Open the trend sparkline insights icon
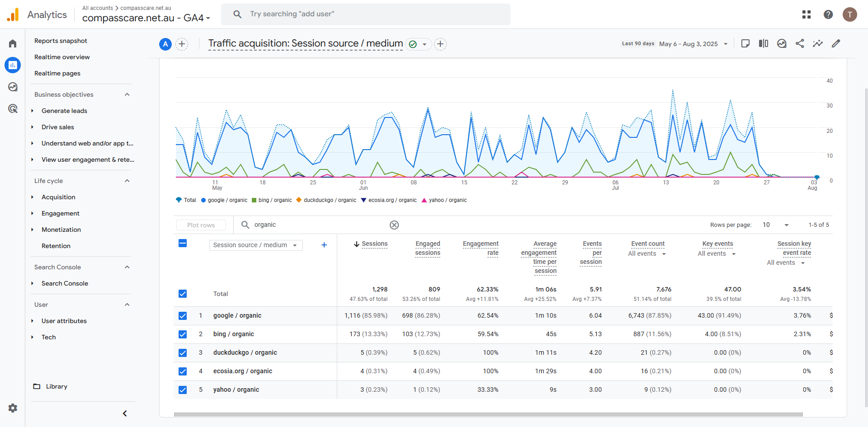The image size is (868, 427). (x=818, y=43)
